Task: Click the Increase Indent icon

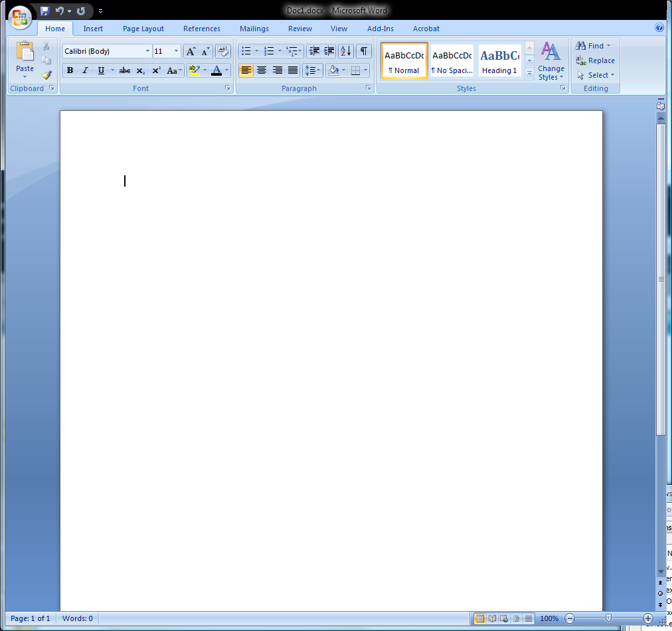Action: point(329,51)
